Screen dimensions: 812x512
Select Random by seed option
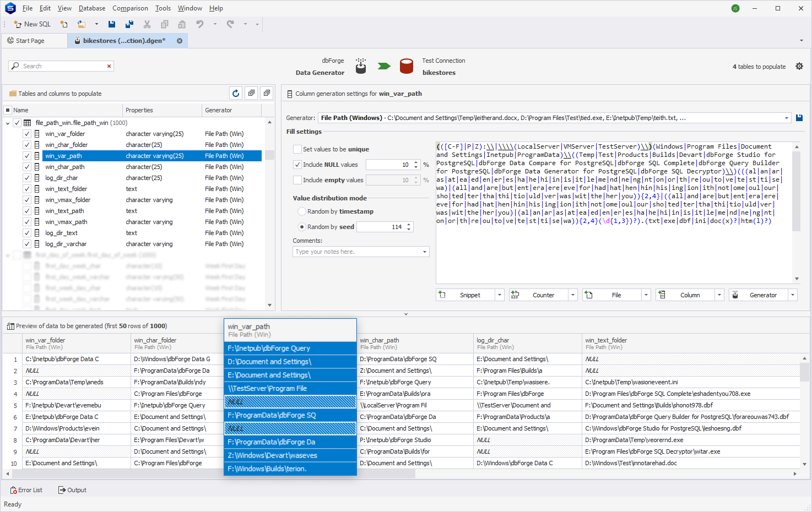(x=301, y=227)
